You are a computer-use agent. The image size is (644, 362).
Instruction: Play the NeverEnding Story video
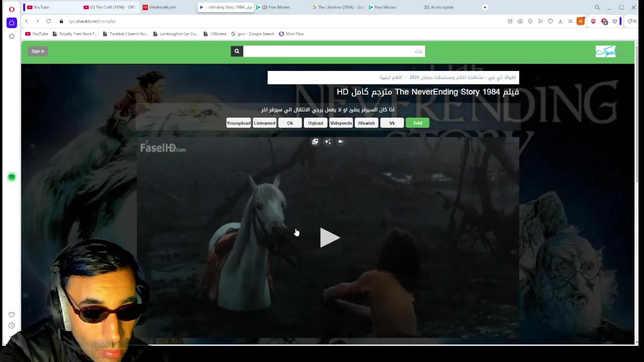330,237
